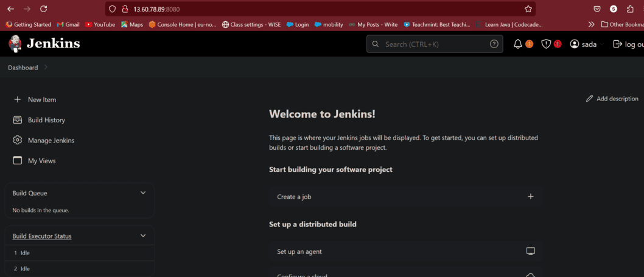Open the Learn Java Codecademy bookmark
This screenshot has height=277, width=644.
pyautogui.click(x=509, y=25)
